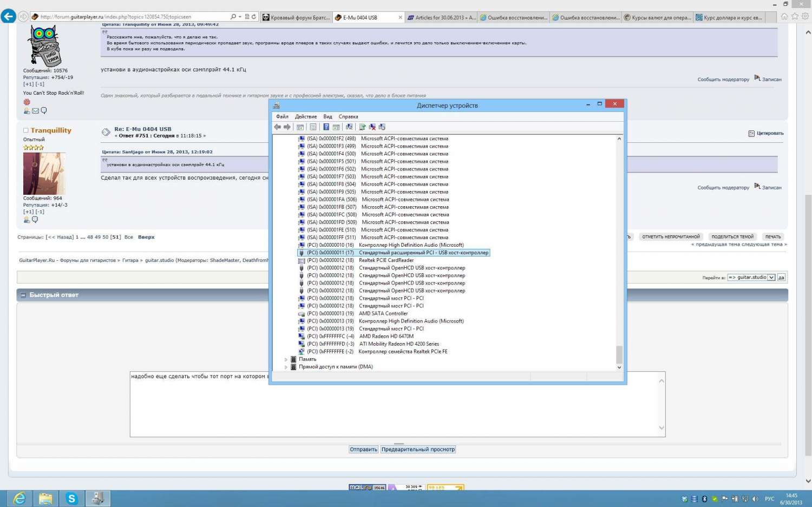
Task: Tick the checkbox beside Tranquillity username
Action: (x=25, y=130)
